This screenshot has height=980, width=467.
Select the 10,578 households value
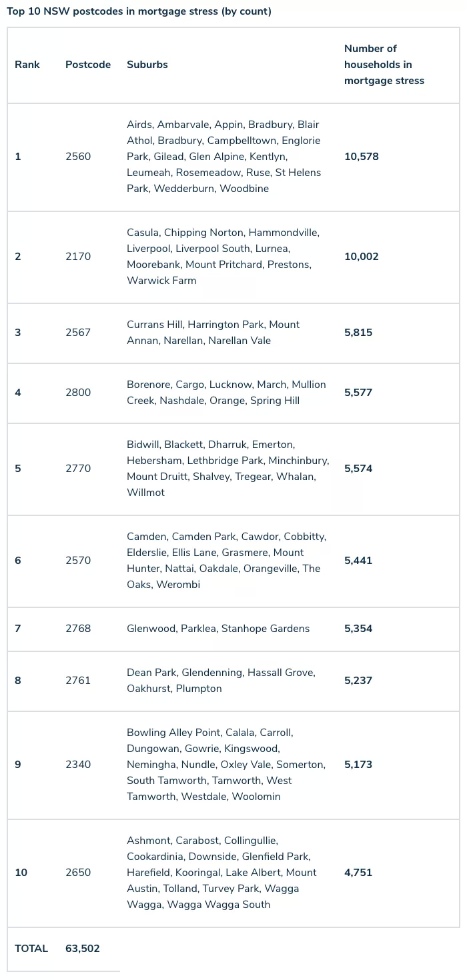coord(362,157)
